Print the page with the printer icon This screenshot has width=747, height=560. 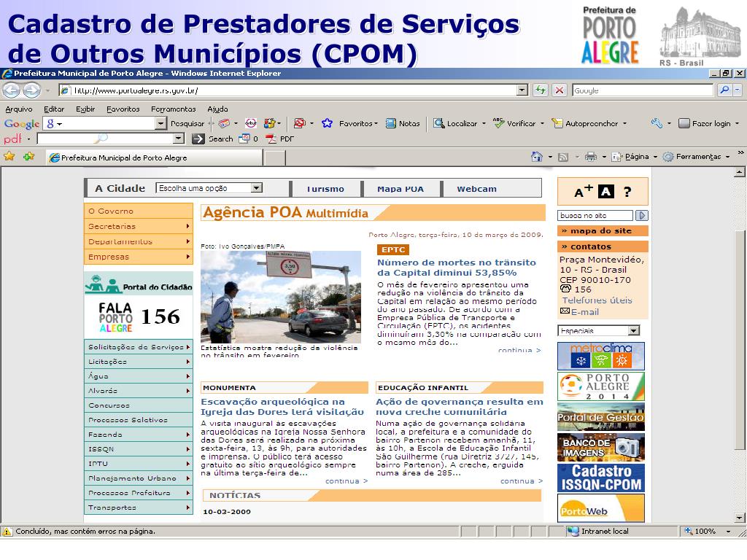[x=591, y=157]
